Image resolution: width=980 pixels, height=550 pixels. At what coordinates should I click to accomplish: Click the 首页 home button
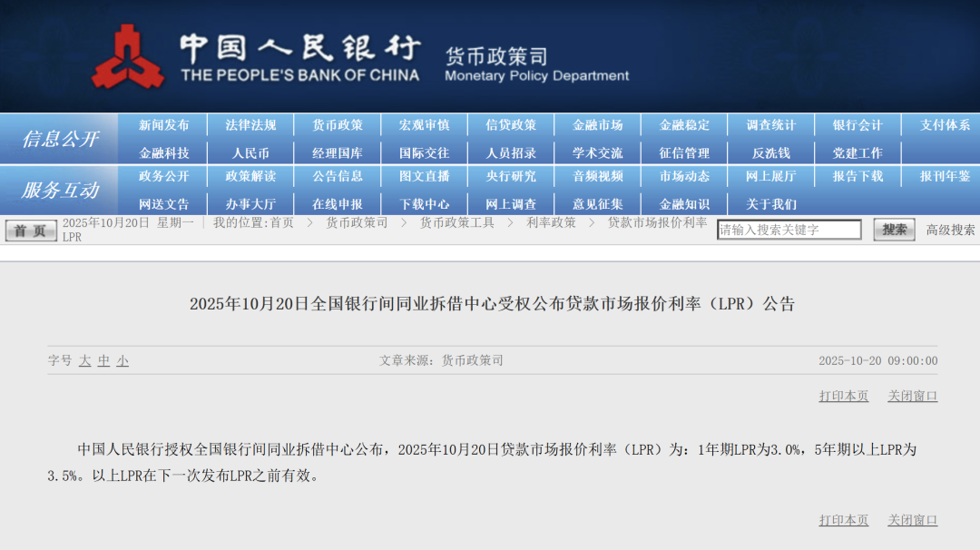tap(31, 231)
